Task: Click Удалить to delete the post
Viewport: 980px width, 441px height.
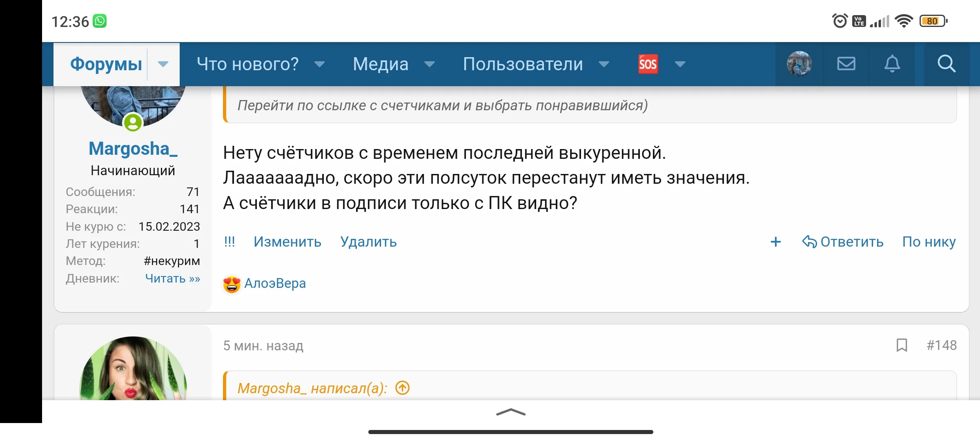Action: tap(368, 242)
